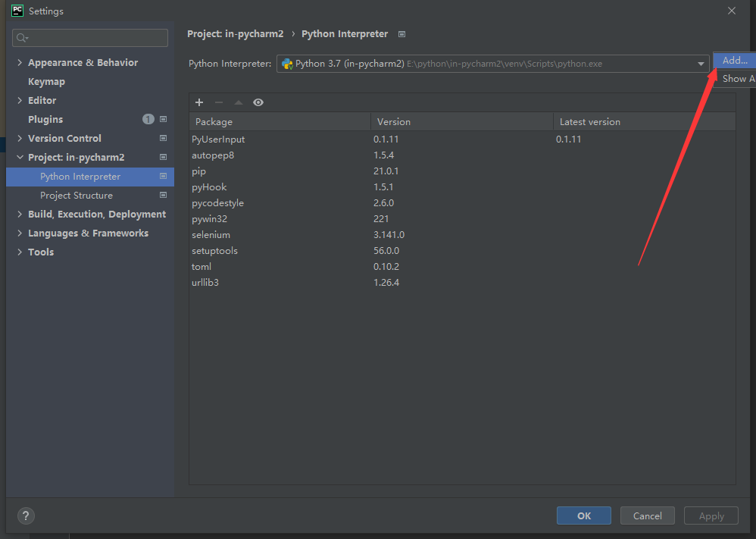756x539 pixels.
Task: Click PyUserInput latest version 0.1.11 cell
Action: pyautogui.click(x=568, y=139)
